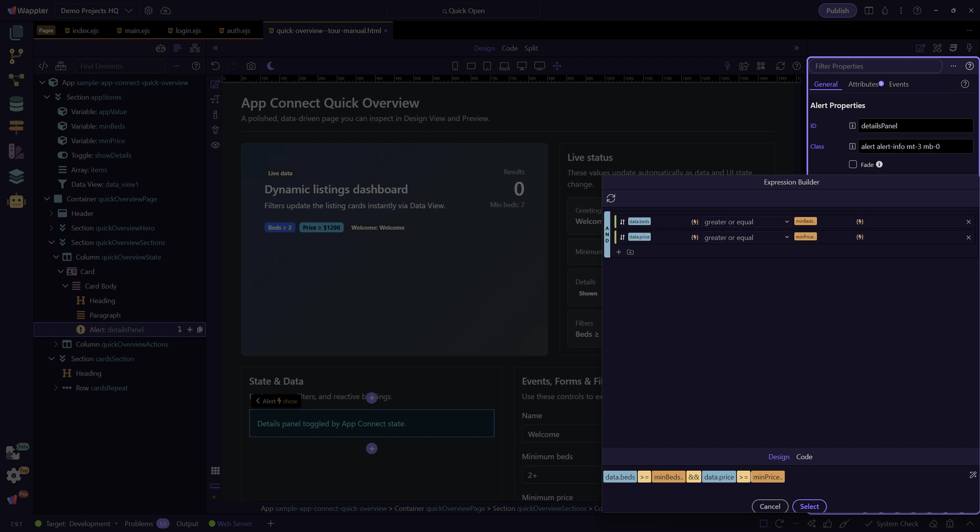Toggle dark mode moon icon
This screenshot has width=980, height=532.
pos(271,66)
